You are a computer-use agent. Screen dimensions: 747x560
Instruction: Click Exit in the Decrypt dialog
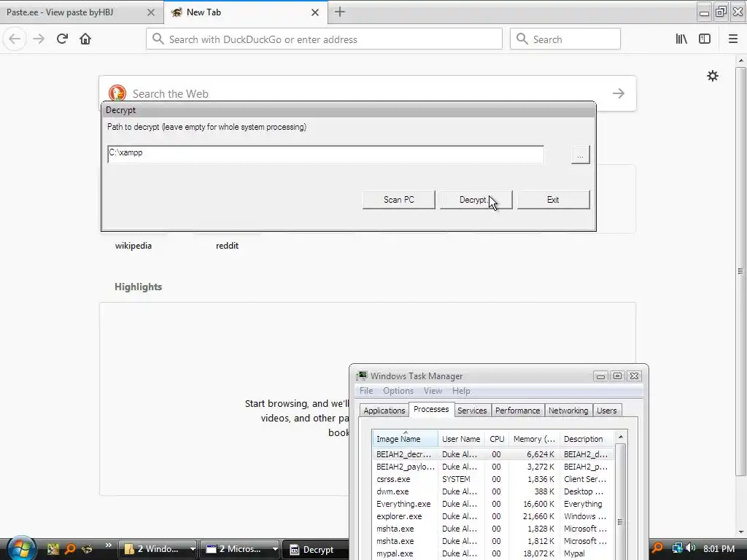(553, 200)
